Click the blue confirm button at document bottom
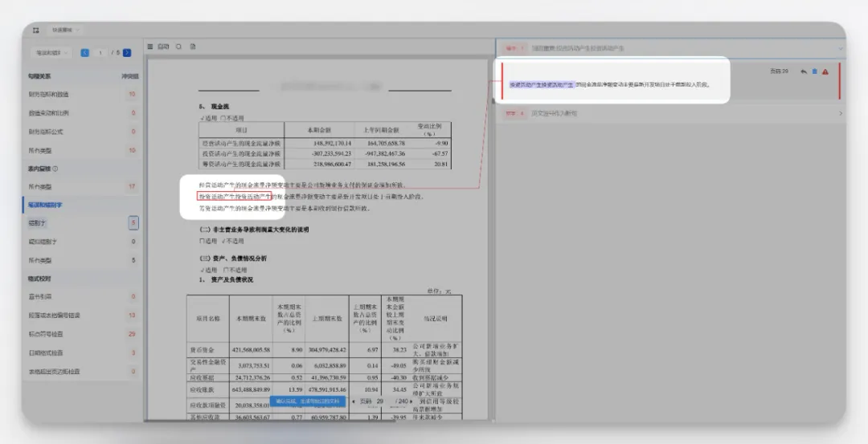This screenshot has width=868, height=444. coord(309,401)
